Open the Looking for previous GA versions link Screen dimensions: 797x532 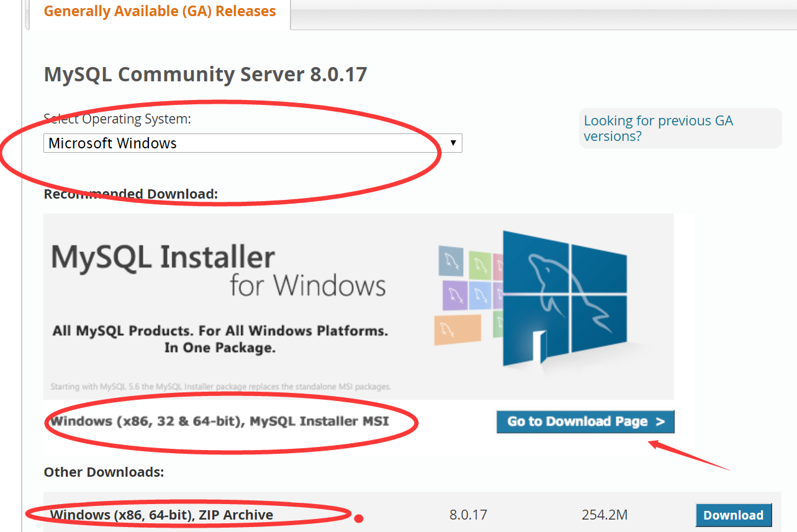[x=658, y=128]
